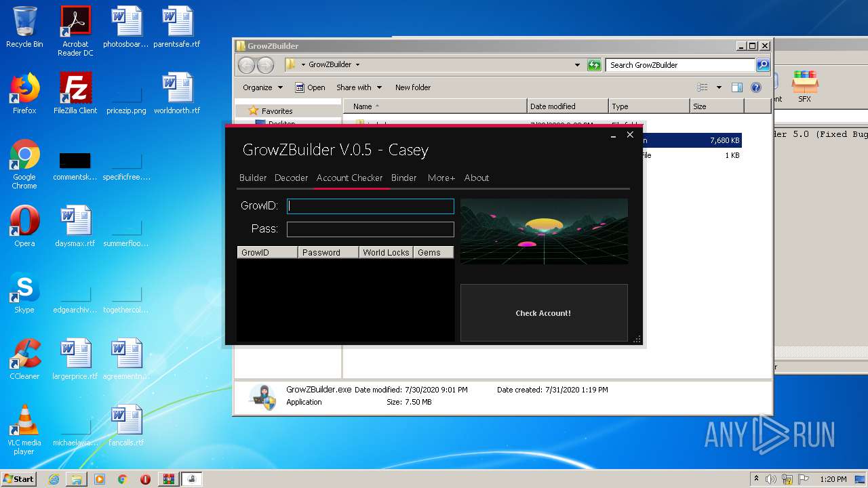
Task: Focus the Pass input field
Action: [370, 229]
